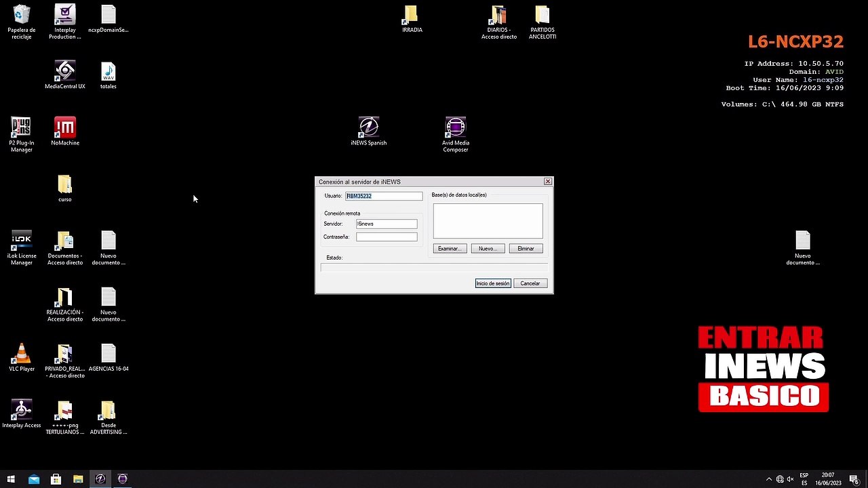Select the ncxpDomainSe file on the desktop
Viewport: 868px width, 488px height.
pyautogui.click(x=108, y=19)
